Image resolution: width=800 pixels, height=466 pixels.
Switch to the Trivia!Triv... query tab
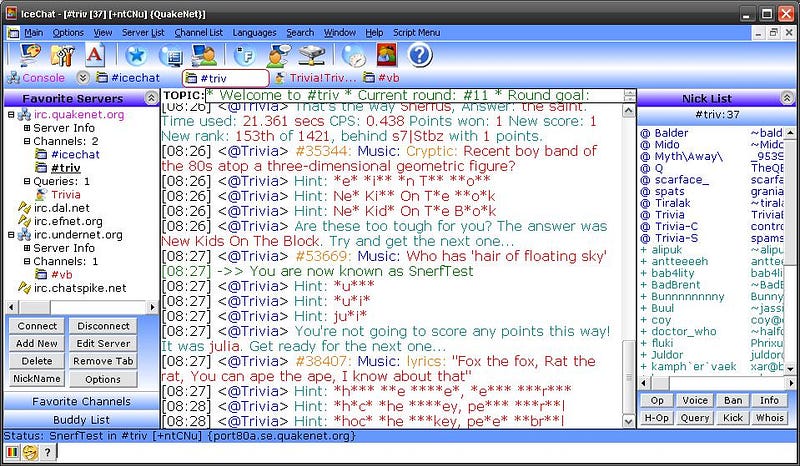pos(315,78)
